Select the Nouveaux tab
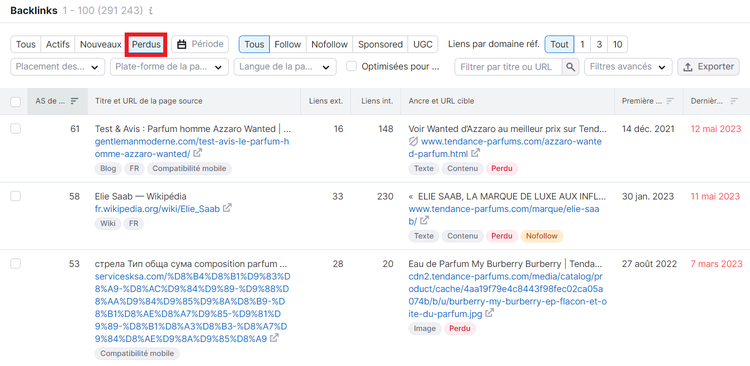This screenshot has width=750, height=366. pyautogui.click(x=100, y=44)
